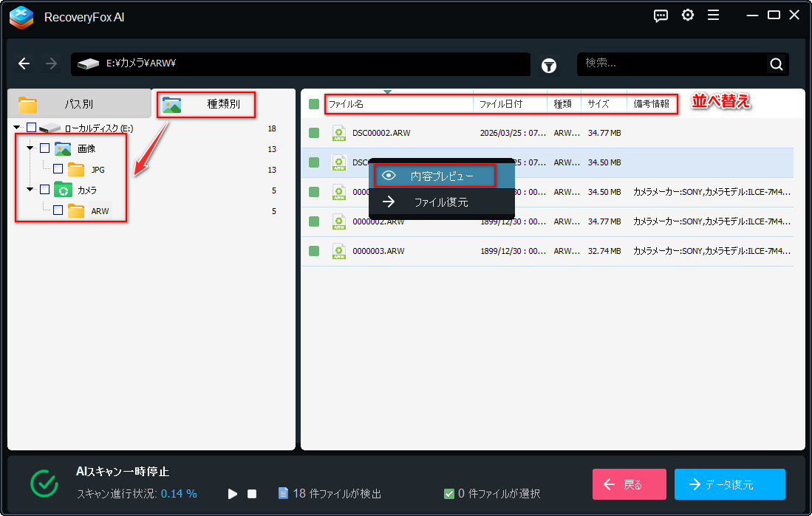
Task: Check the ARW folder checkbox
Action: tap(58, 210)
